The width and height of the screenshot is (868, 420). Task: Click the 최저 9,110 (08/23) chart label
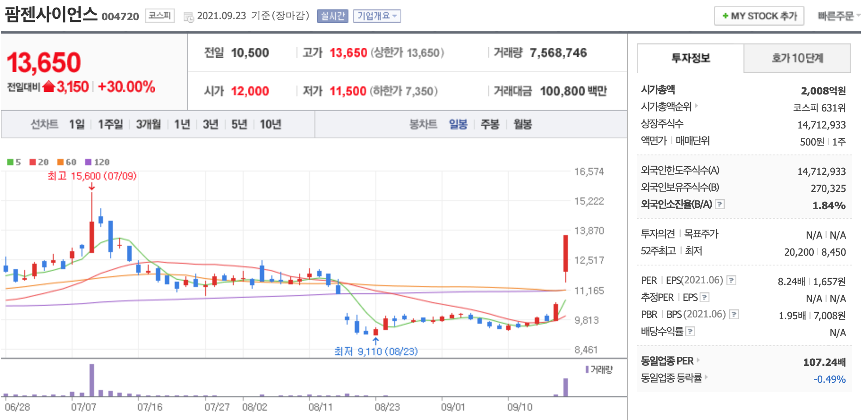[376, 351]
